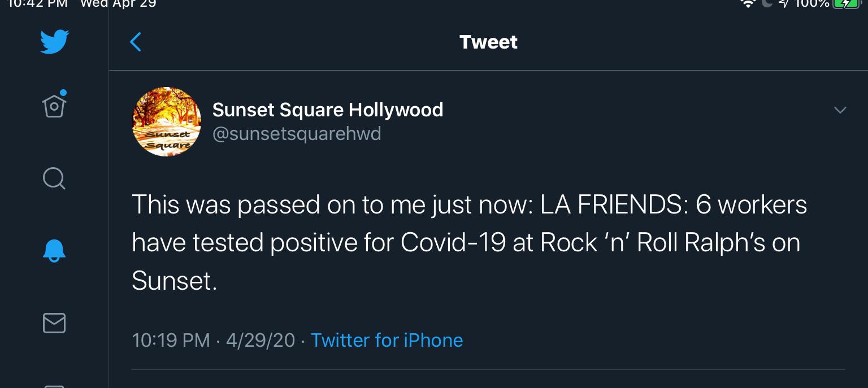Tap the Do Not Disturb moon icon
This screenshot has width=868, height=388.
[767, 3]
